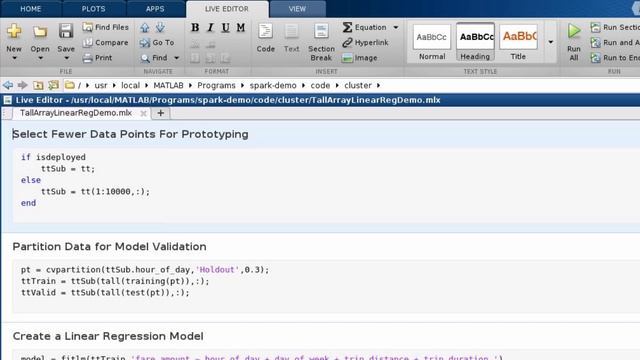Click the New document icon
Viewport: 640px width, 360px height.
[x=14, y=31]
